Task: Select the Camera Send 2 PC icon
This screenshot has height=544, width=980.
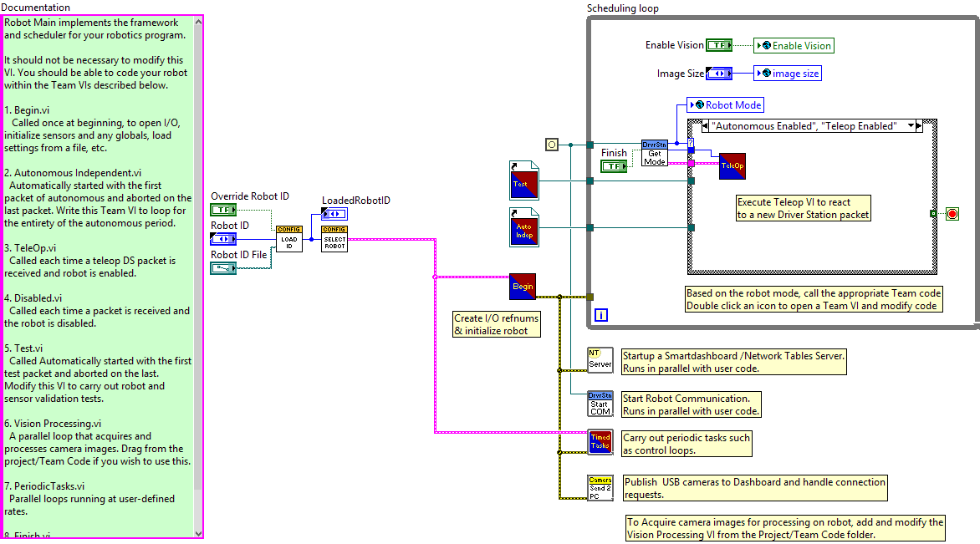Action: (x=600, y=487)
